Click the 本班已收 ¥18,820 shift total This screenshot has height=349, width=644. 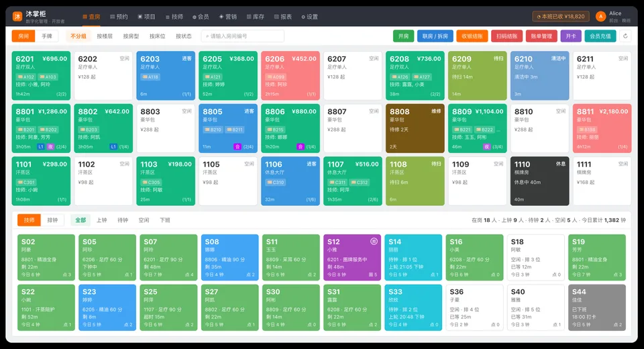[561, 16]
